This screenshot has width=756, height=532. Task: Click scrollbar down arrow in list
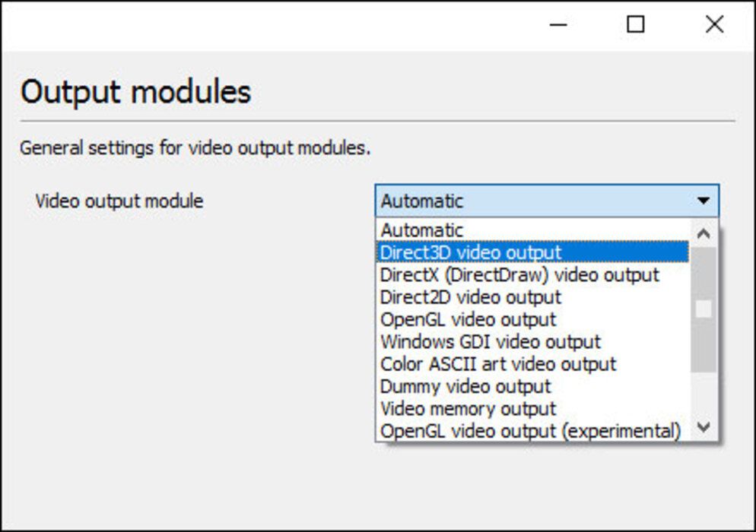(704, 427)
